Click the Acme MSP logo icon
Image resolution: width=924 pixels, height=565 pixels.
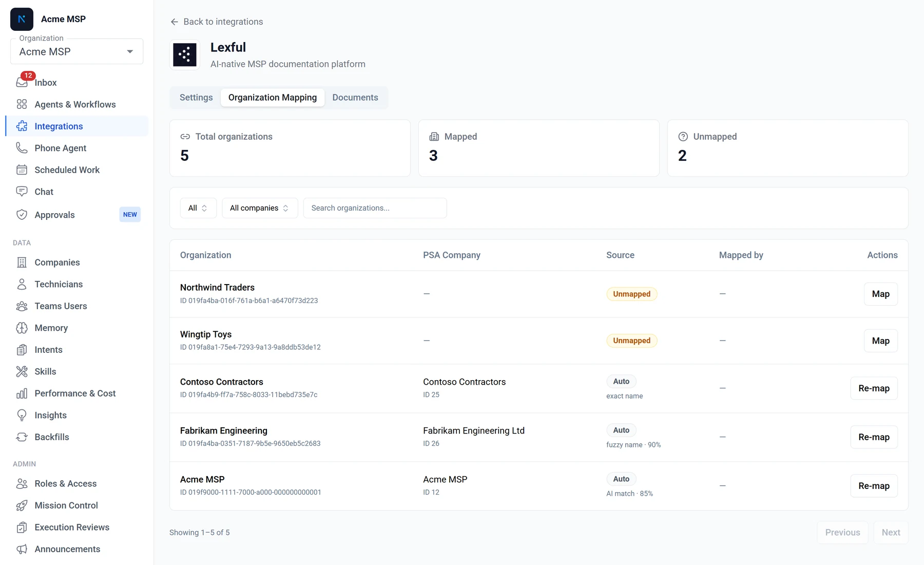pos(22,19)
